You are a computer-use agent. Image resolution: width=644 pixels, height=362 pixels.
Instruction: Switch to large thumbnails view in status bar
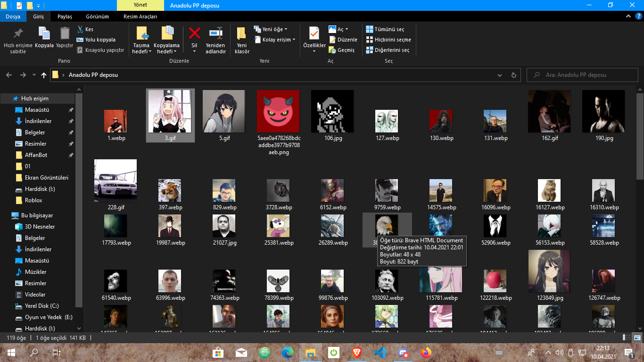pyautogui.click(x=637, y=337)
